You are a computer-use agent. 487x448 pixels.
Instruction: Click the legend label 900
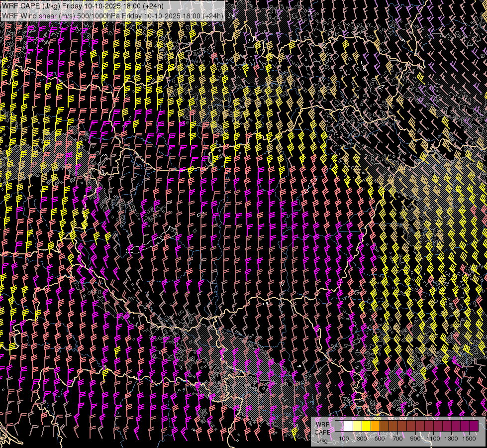pos(415,439)
